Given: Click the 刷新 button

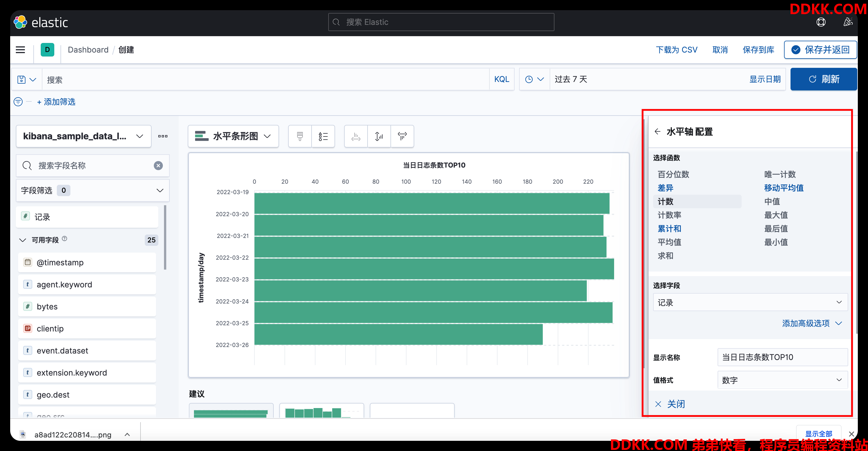Looking at the screenshot, I should click(824, 79).
